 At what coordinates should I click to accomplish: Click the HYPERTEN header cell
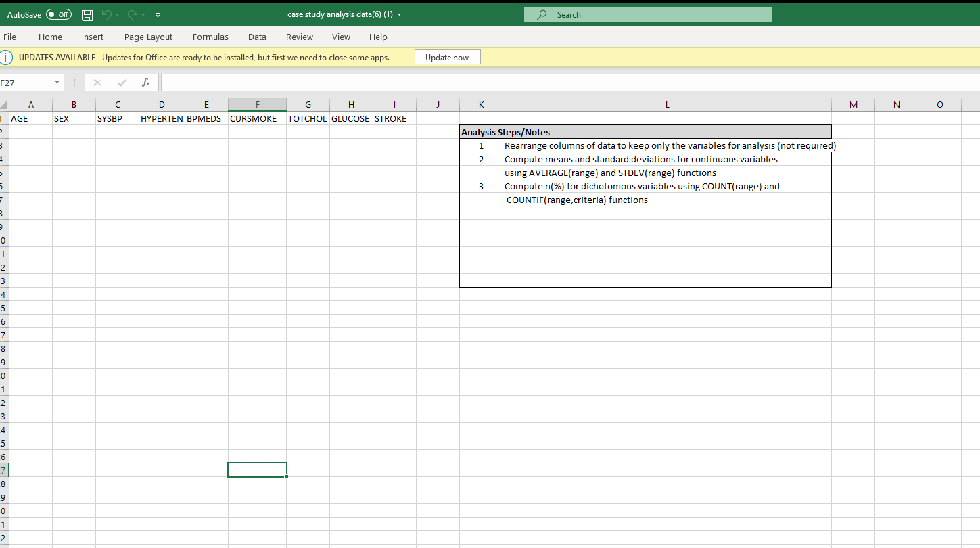(x=162, y=118)
